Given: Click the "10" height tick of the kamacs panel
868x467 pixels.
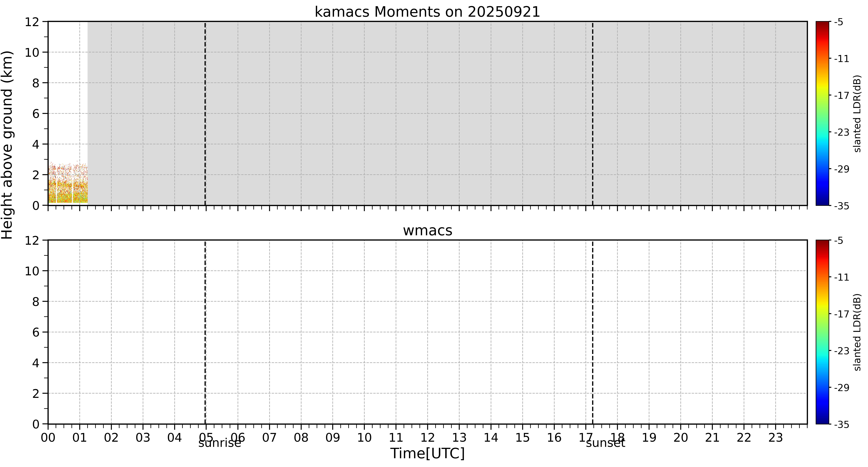Looking at the screenshot, I should pos(32,53).
